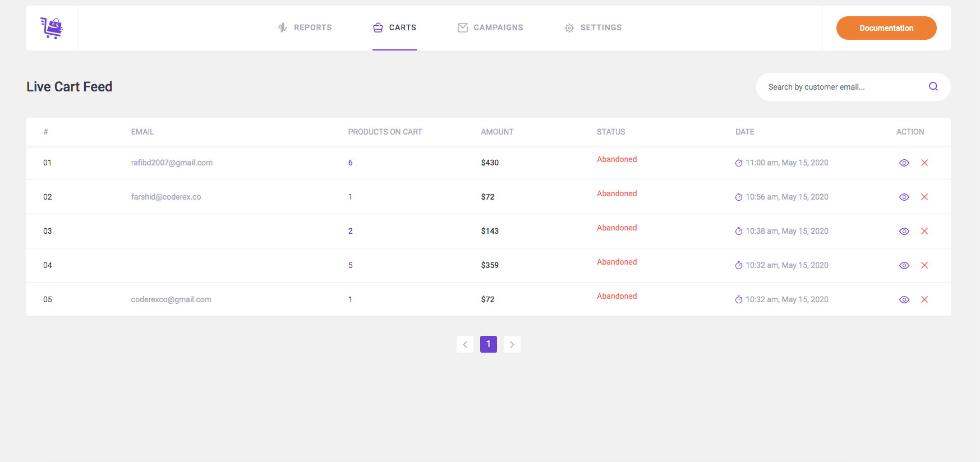Click the email rafibd2007@gmail.com
This screenshot has width=980, height=462.
172,163
